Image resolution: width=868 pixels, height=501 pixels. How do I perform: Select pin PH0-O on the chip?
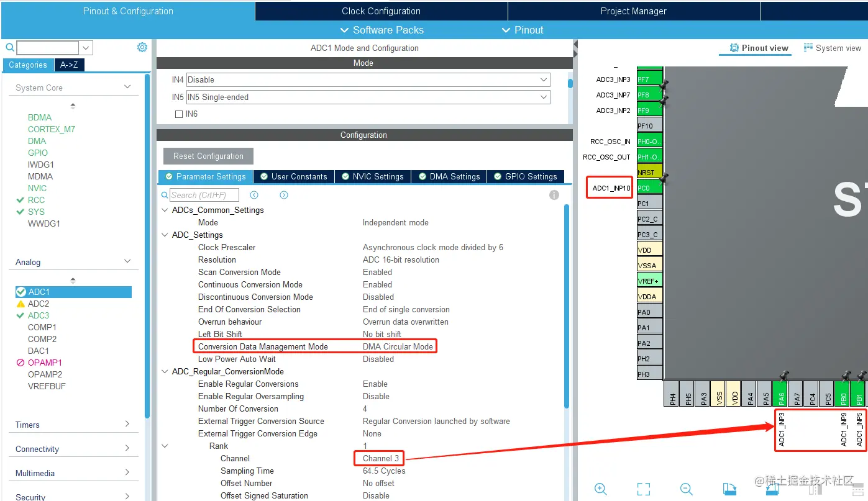coord(649,142)
